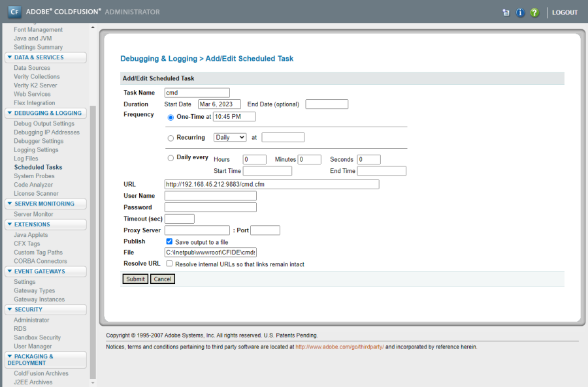Collapse the Event Gateways section
The height and width of the screenshot is (387, 588).
coord(45,271)
